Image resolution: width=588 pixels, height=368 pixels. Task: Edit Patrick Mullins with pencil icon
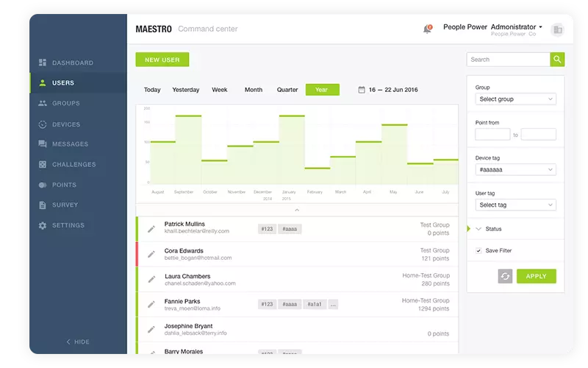click(151, 229)
